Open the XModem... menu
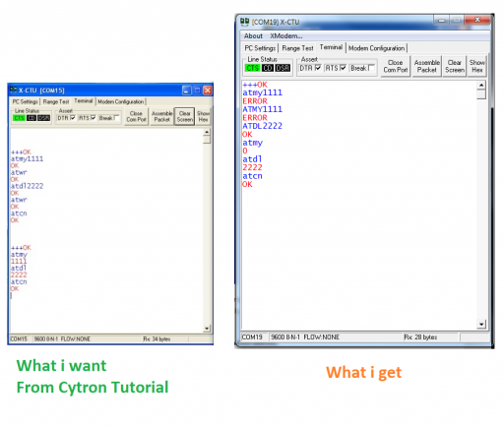Screen dimensions: 504x426 286,36
